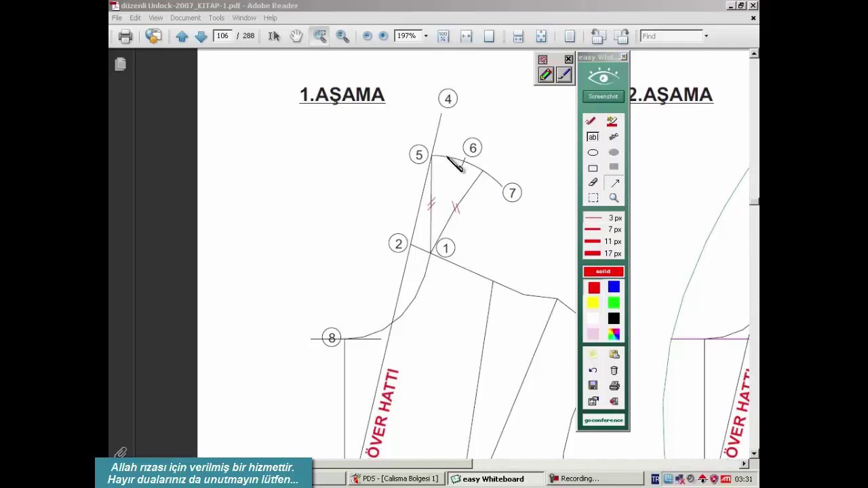
Task: Pick the blue color swatch
Action: [614, 288]
